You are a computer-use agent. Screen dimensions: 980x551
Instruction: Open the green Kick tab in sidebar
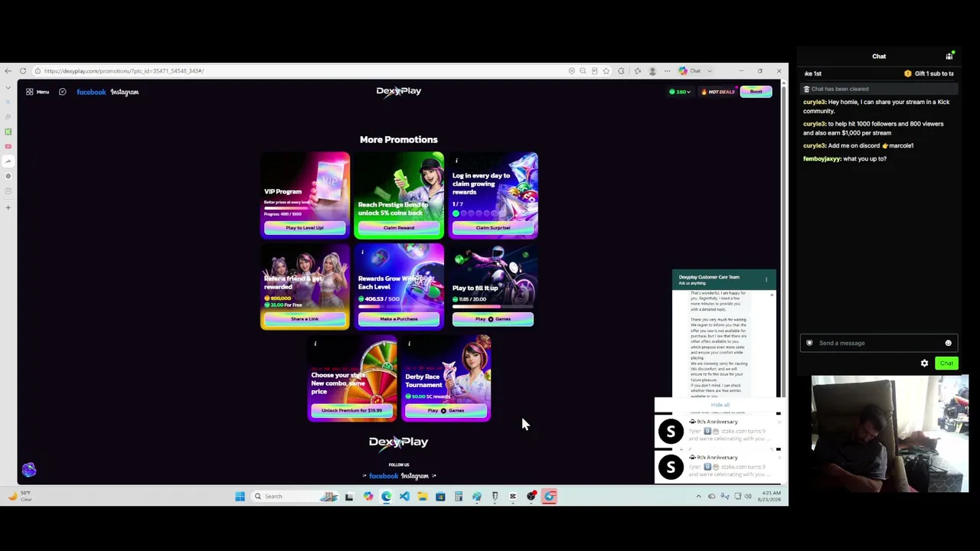[8, 132]
